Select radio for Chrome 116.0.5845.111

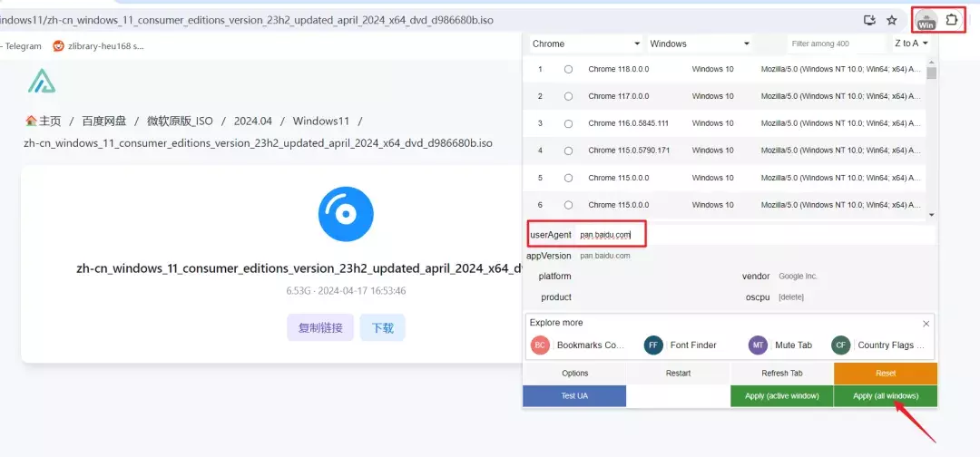click(x=568, y=123)
